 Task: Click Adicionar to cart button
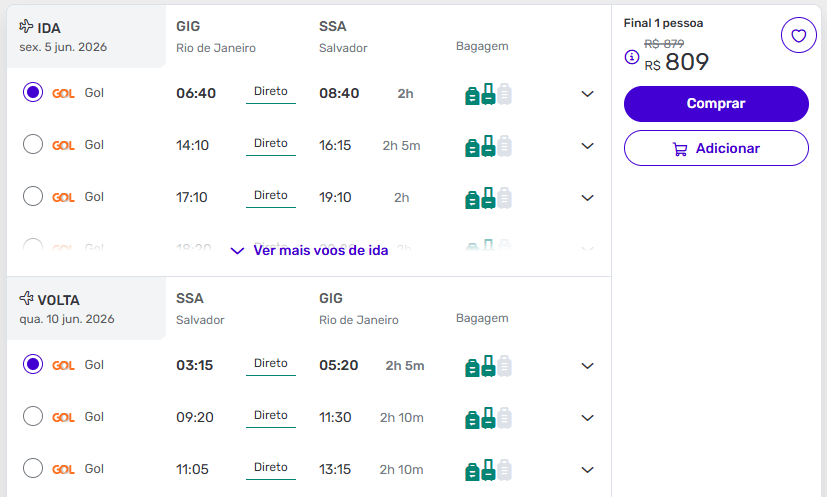pyautogui.click(x=716, y=148)
